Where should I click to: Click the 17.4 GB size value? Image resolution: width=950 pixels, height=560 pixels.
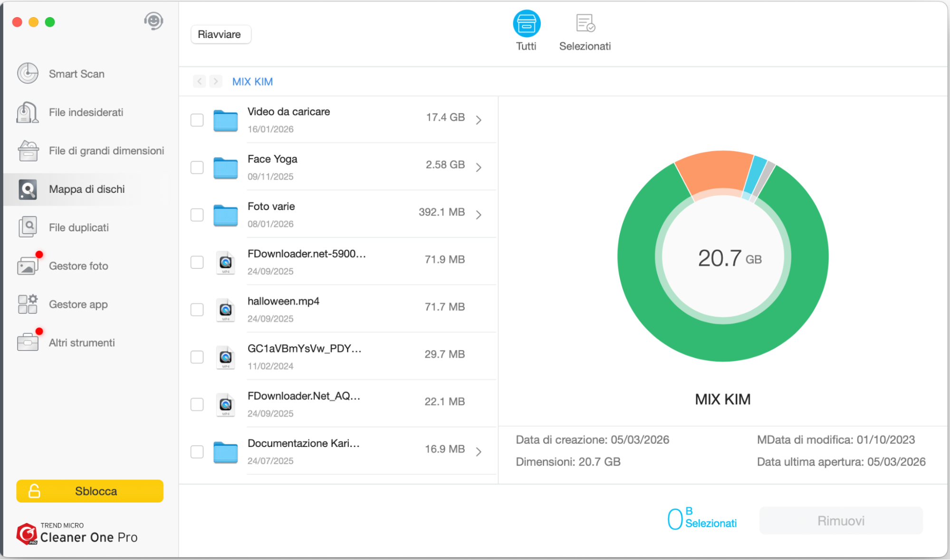445,117
